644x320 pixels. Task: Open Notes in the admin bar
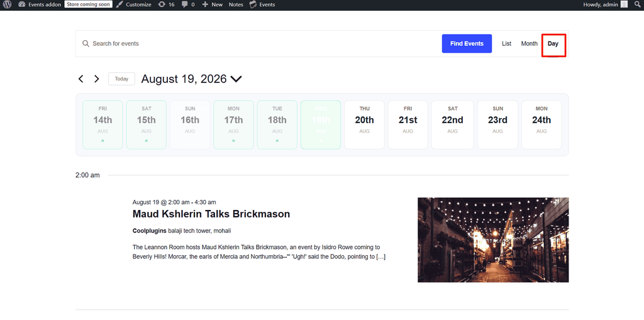click(x=236, y=4)
